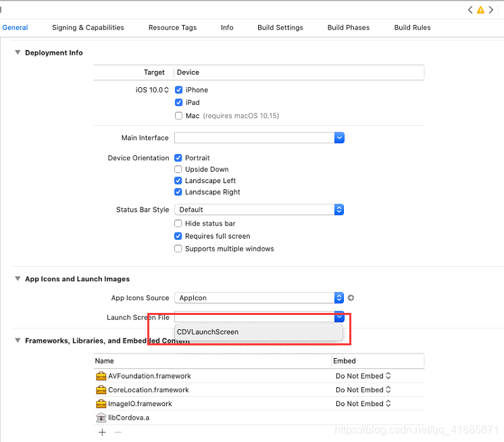
Task: Select ImageIO.framework briefcase icon
Action: (x=101, y=403)
